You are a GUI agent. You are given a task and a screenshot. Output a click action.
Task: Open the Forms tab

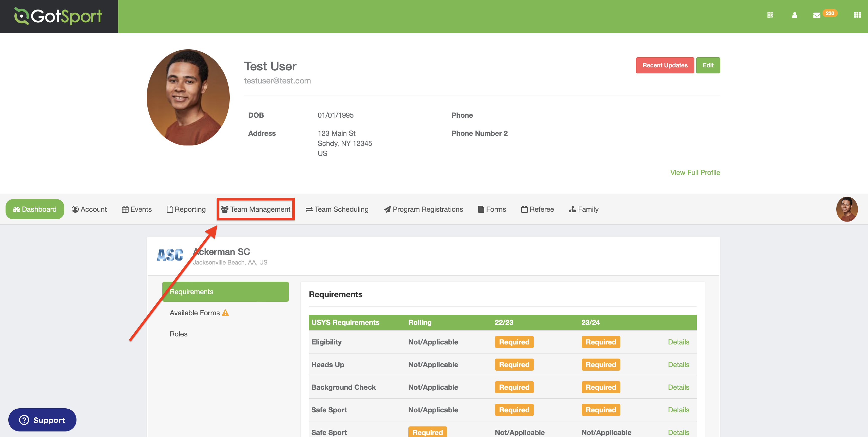coord(492,209)
